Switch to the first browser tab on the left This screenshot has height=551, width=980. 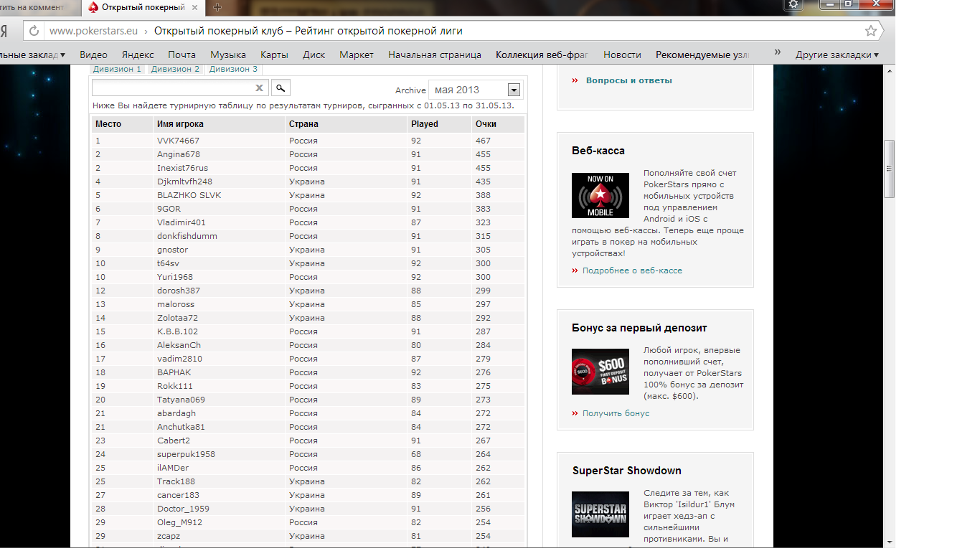[x=37, y=7]
